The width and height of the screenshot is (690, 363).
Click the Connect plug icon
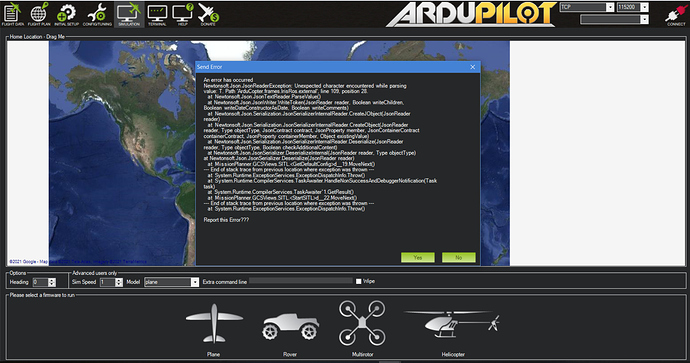point(675,15)
